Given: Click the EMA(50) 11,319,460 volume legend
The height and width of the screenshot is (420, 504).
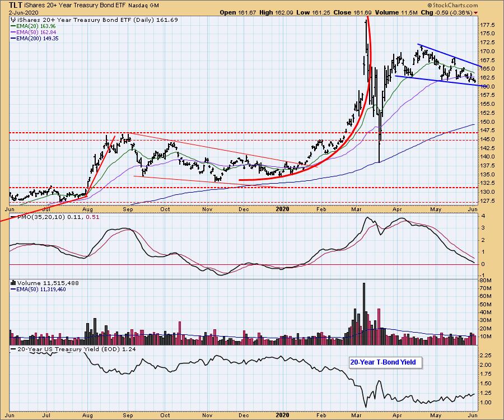Looking at the screenshot, I should (41, 289).
